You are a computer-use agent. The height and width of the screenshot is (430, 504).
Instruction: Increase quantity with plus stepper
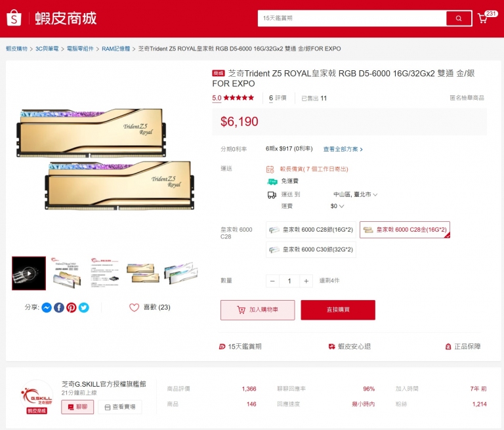tap(306, 281)
